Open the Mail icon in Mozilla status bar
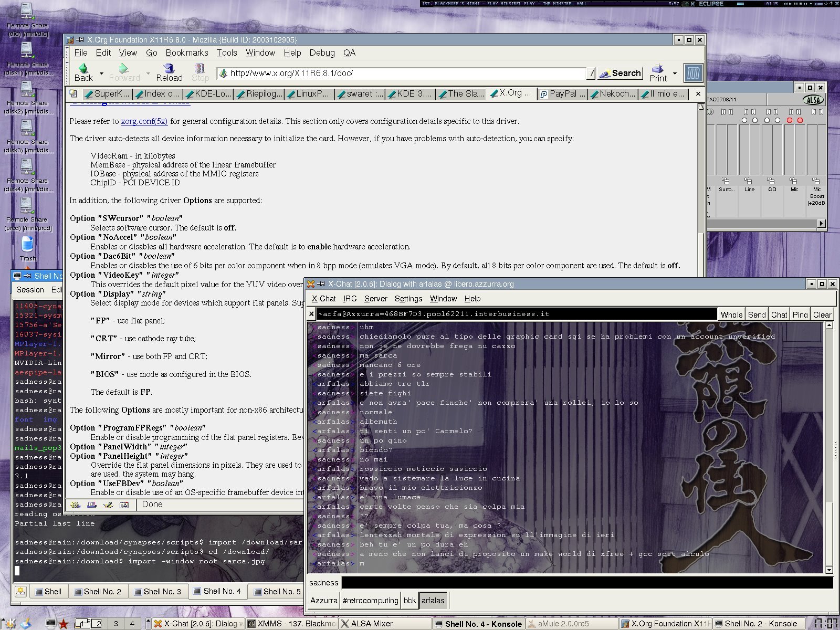 coord(92,505)
